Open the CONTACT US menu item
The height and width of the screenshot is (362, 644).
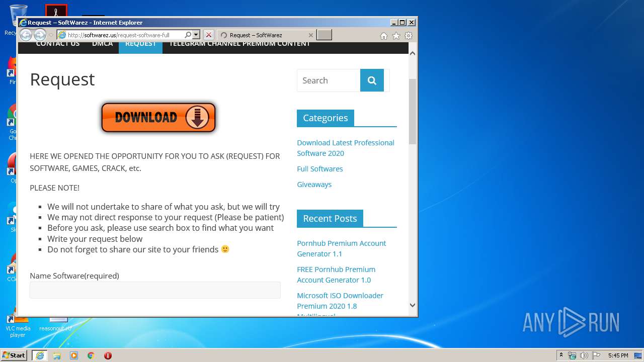point(58,45)
